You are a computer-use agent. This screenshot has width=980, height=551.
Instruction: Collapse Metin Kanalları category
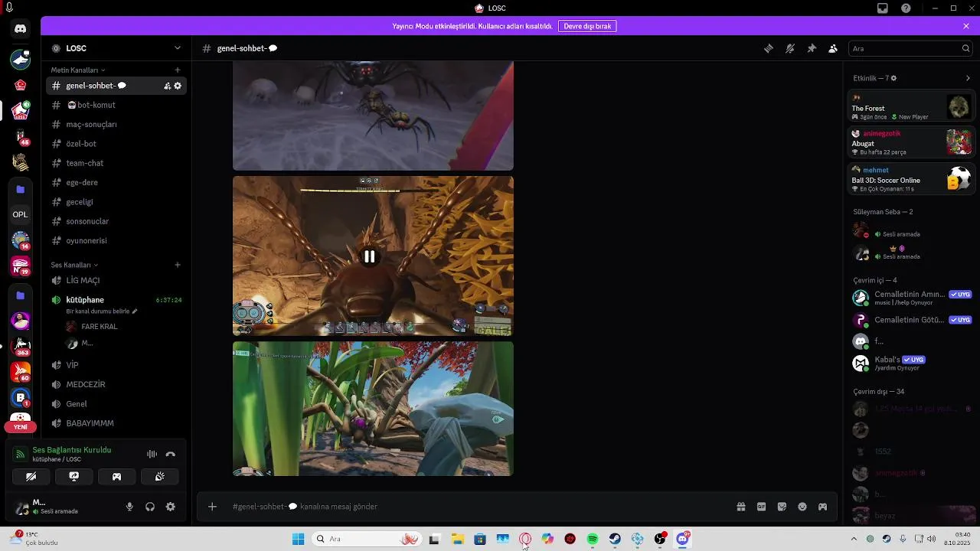[x=77, y=70]
